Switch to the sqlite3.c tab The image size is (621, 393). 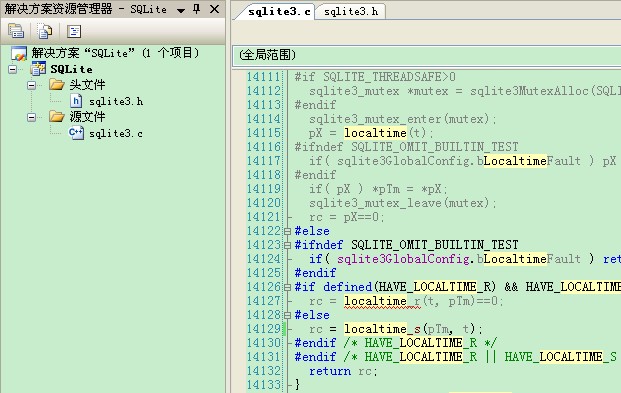279,11
